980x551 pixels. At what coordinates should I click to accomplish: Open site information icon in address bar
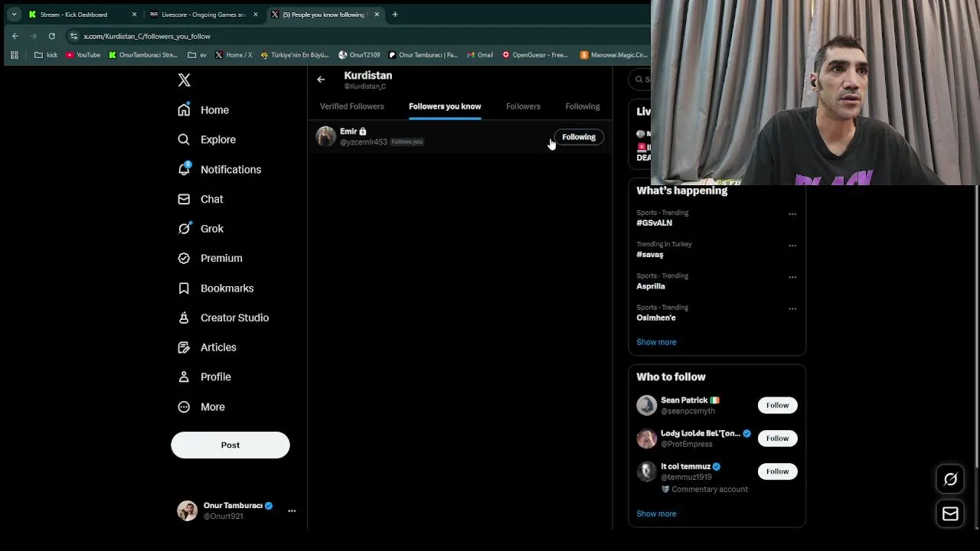point(73,36)
